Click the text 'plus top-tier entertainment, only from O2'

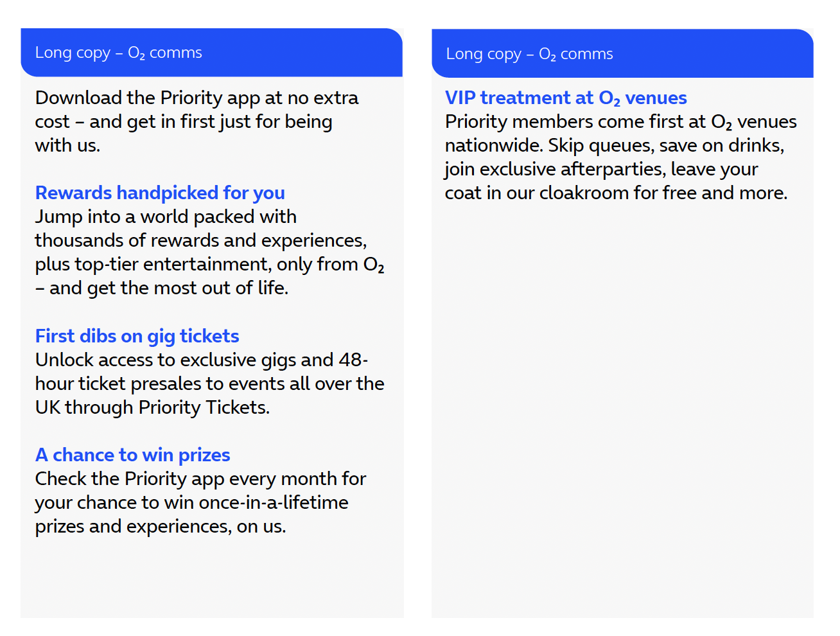(209, 264)
